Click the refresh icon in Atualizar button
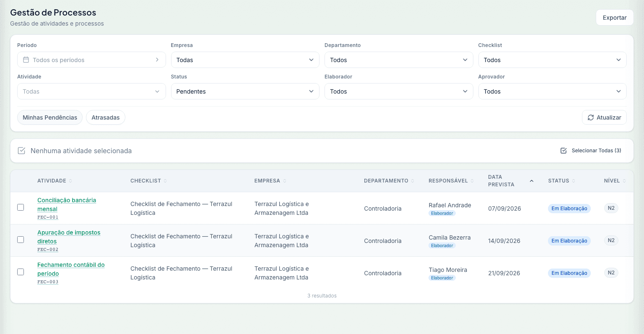644x334 pixels. (x=591, y=117)
